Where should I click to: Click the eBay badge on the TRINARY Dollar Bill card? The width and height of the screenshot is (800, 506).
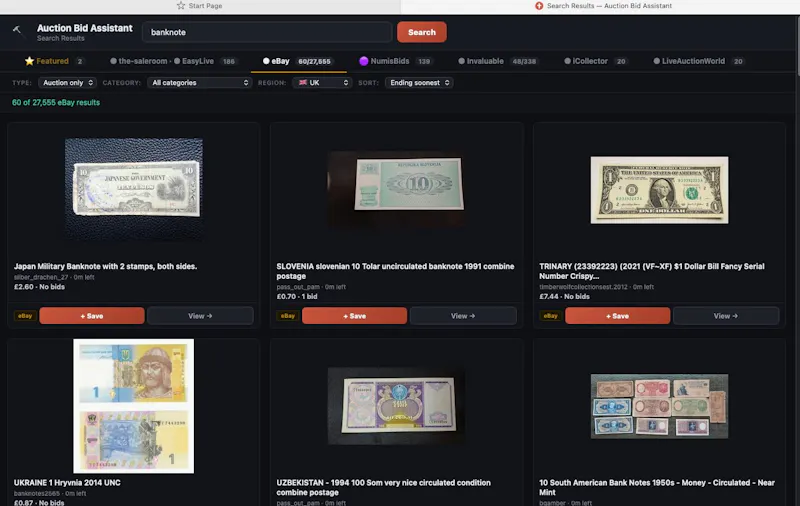pos(551,316)
